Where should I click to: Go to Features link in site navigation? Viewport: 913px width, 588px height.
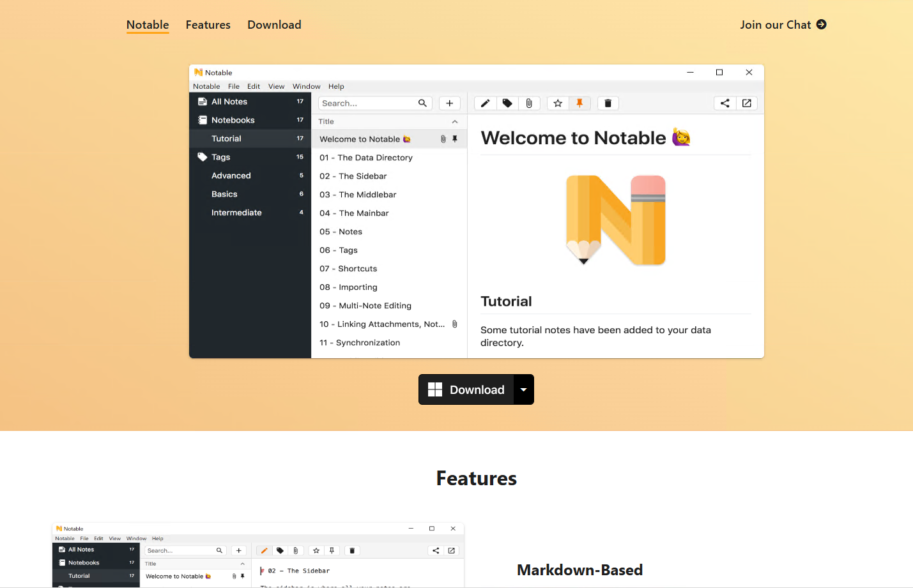[x=208, y=25]
